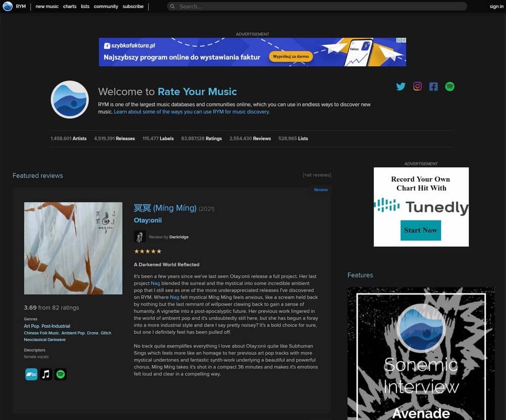Open the first Nag link in the review
The width and height of the screenshot is (506, 420).
point(155,283)
